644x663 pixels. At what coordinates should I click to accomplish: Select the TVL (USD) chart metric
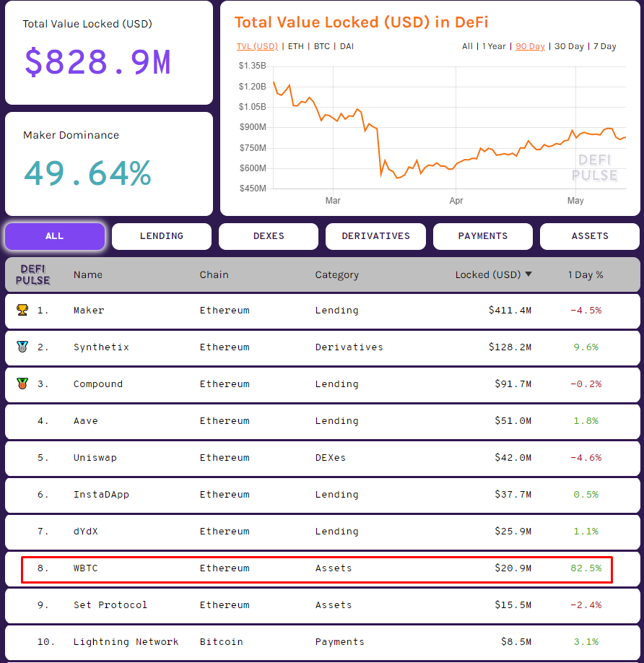[257, 46]
